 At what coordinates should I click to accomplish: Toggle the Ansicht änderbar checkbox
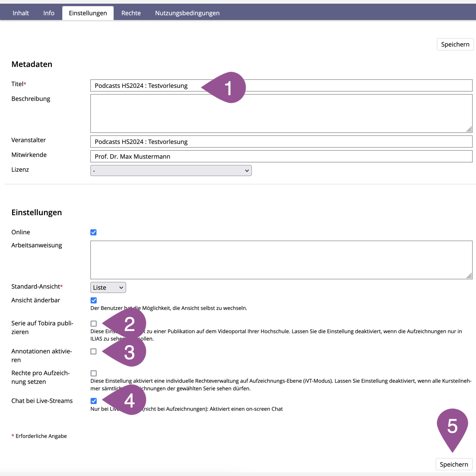[94, 301]
